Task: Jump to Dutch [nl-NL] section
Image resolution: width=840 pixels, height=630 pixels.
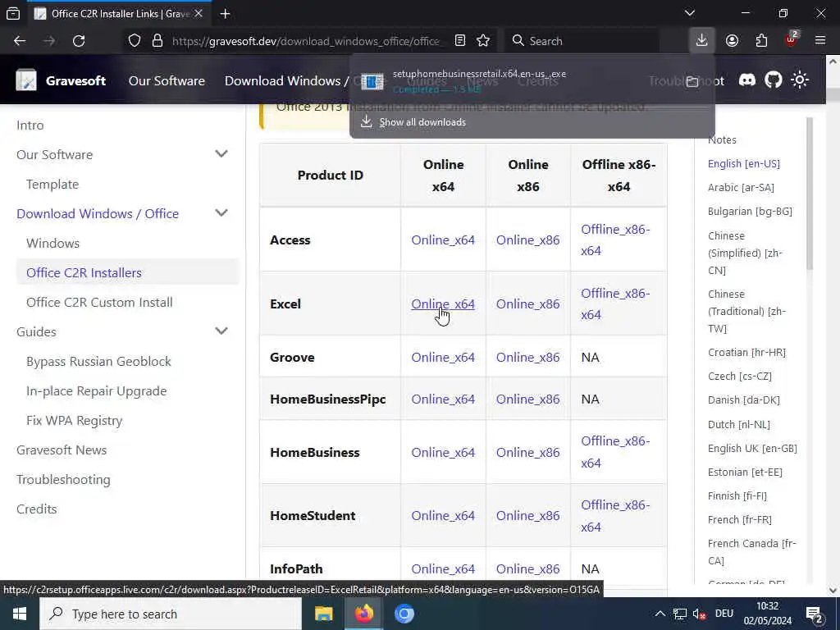Action: tap(739, 424)
